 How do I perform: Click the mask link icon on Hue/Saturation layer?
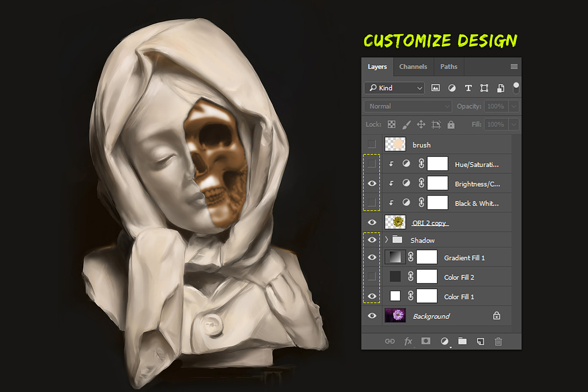click(421, 164)
